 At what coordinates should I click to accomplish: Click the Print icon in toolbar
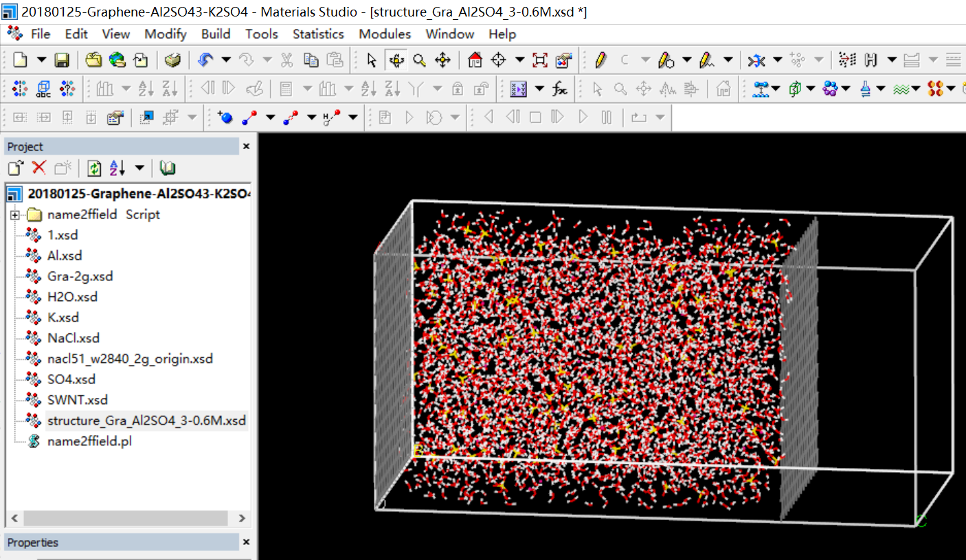(173, 60)
